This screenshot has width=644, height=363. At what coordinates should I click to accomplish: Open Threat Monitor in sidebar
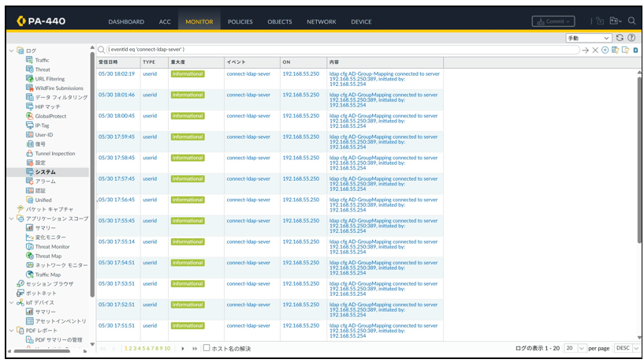point(52,247)
